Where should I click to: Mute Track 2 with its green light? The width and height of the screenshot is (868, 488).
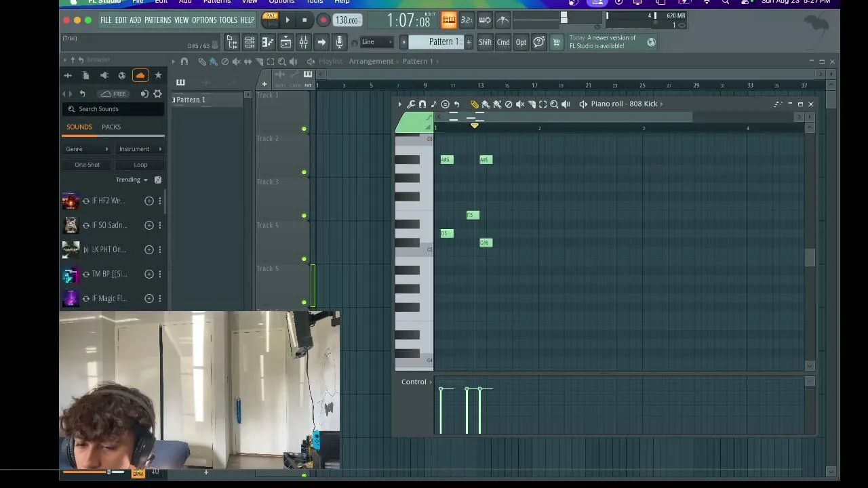pos(304,172)
